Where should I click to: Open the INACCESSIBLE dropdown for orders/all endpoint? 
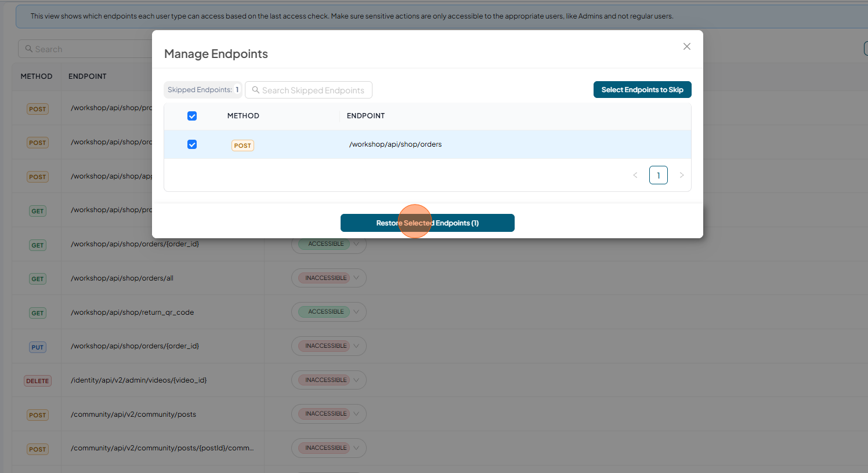(329, 278)
